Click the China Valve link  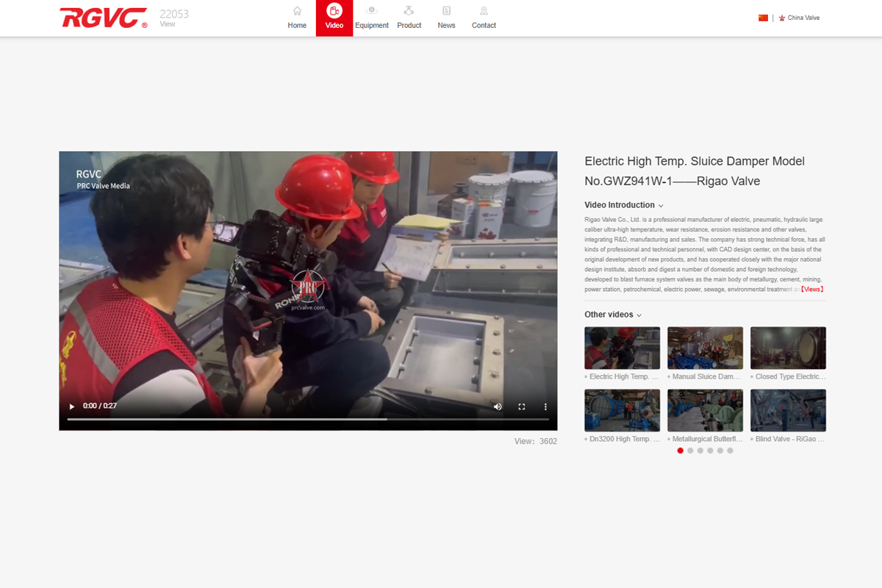pos(803,18)
